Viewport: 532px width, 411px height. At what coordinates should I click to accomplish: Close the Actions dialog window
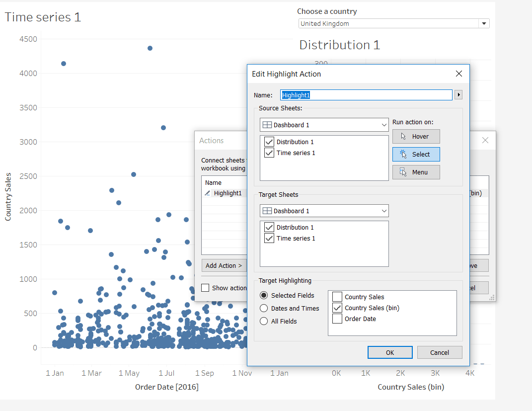click(485, 141)
